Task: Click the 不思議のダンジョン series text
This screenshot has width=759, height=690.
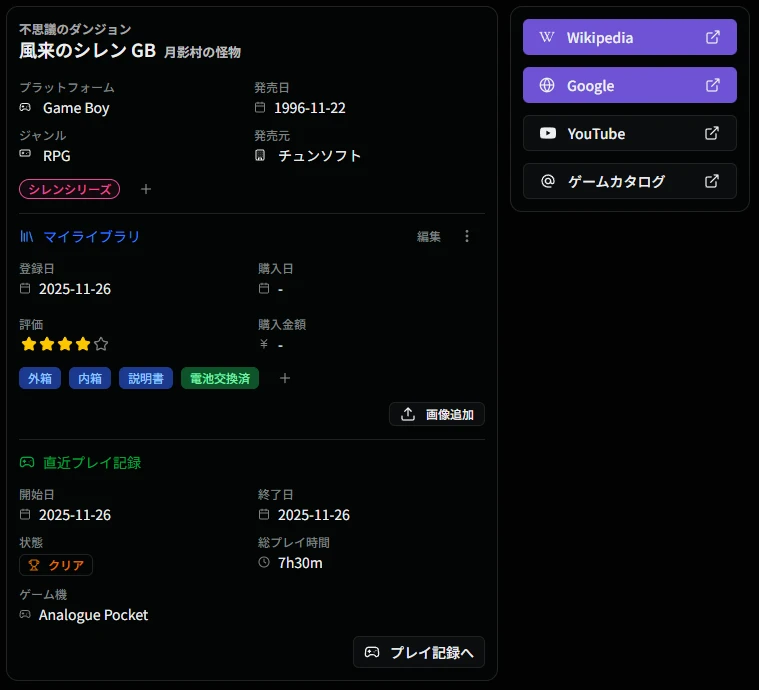Action: tap(75, 30)
